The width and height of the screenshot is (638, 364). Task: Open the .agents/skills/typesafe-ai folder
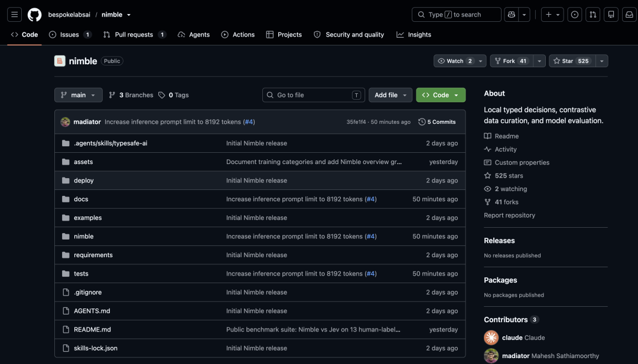click(110, 143)
